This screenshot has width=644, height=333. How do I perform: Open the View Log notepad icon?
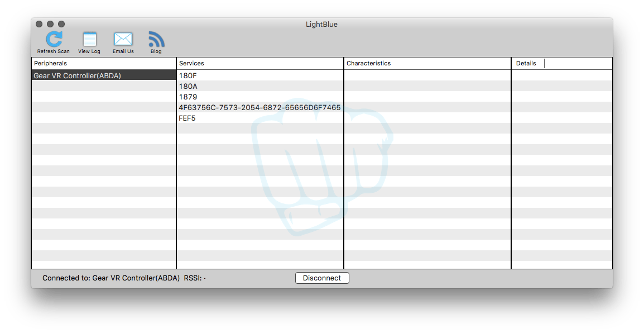pyautogui.click(x=89, y=39)
